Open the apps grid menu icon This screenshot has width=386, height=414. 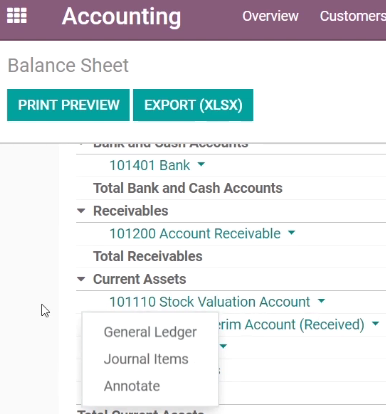coord(17,16)
